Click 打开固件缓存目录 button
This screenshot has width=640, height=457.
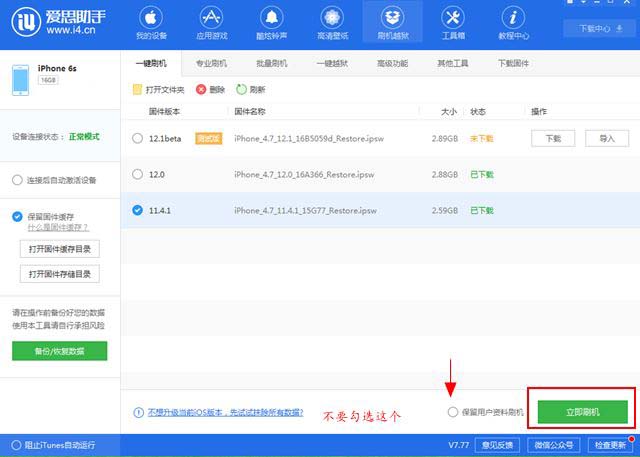click(x=60, y=249)
